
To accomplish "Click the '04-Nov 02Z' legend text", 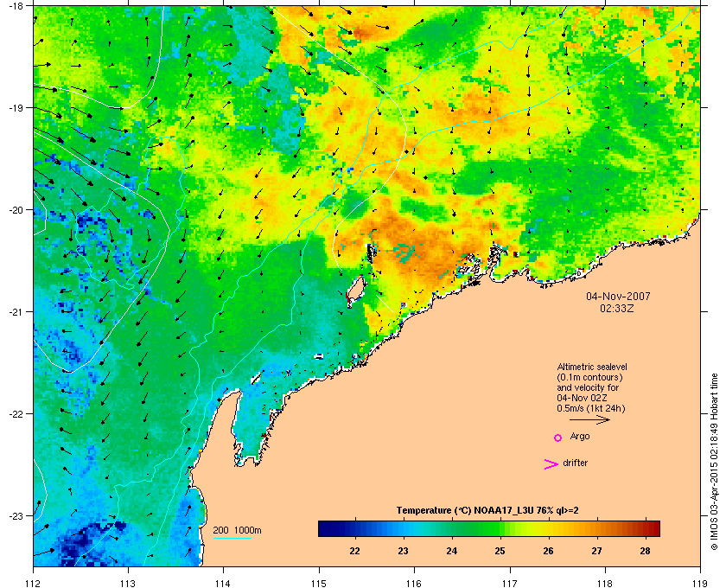I will coord(582,398).
